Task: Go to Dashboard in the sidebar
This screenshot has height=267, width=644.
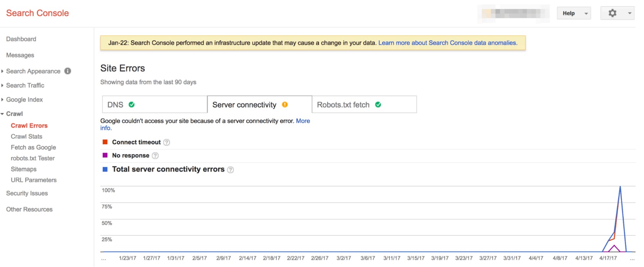Action: point(21,39)
